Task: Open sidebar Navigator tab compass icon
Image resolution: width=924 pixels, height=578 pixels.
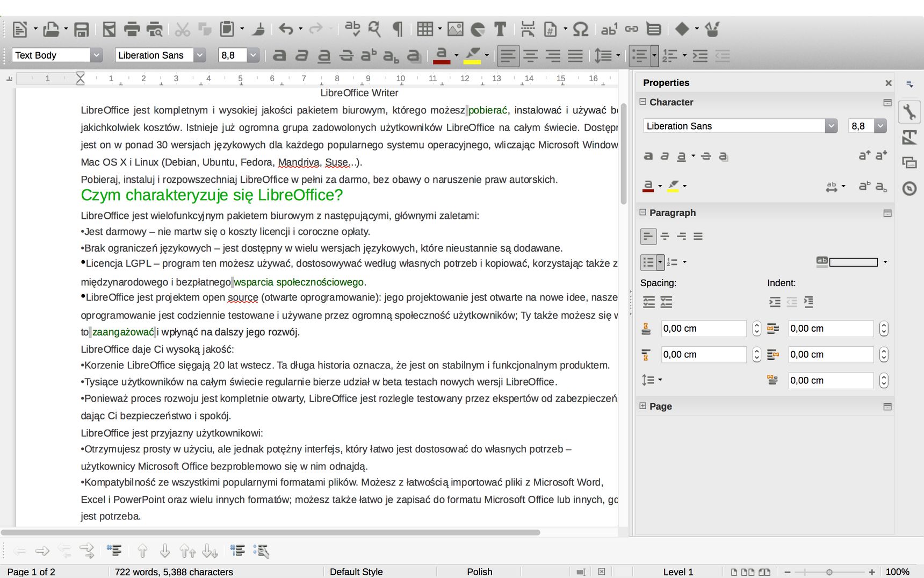Action: tap(909, 188)
